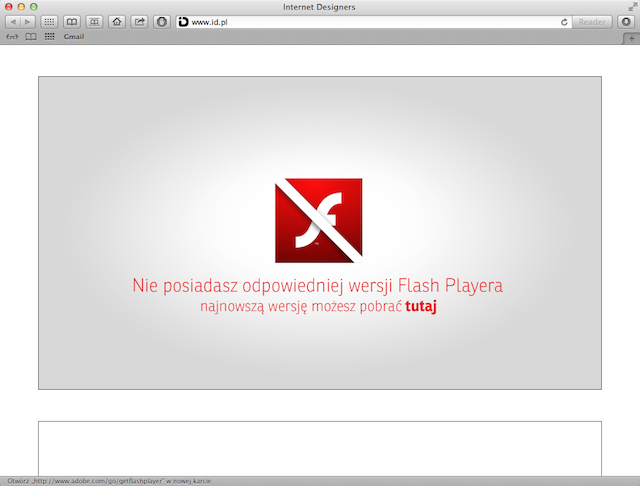Show bookmarks from toolbar book icon
Image resolution: width=640 pixels, height=486 pixels.
click(72, 22)
